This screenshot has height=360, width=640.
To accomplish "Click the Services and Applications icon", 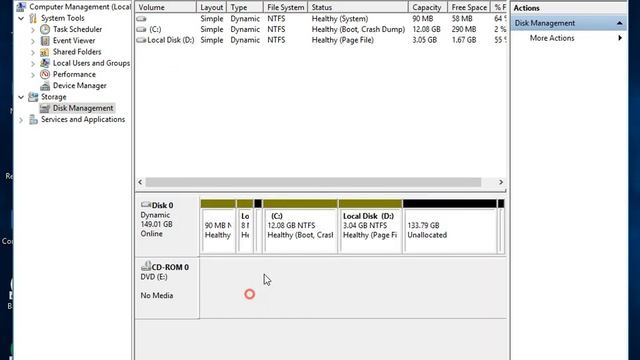I will click(33, 120).
